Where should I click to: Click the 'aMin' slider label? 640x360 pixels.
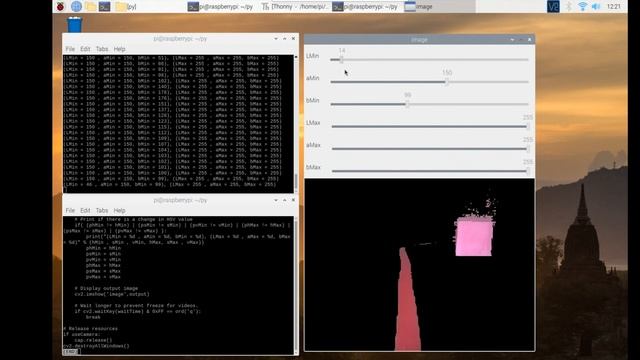[x=313, y=78]
